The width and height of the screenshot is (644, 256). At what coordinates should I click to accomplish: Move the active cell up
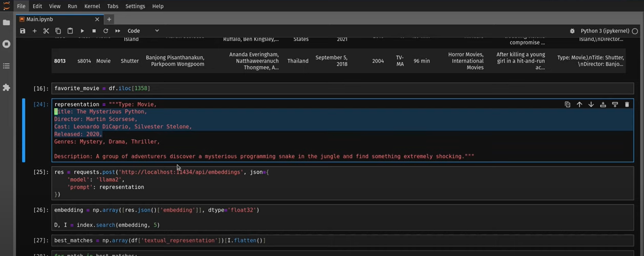(579, 105)
